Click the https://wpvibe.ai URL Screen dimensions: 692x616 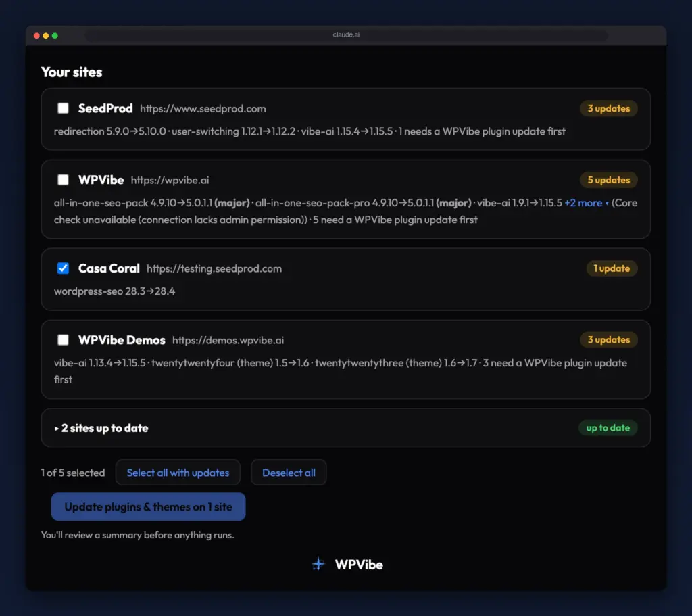click(170, 180)
